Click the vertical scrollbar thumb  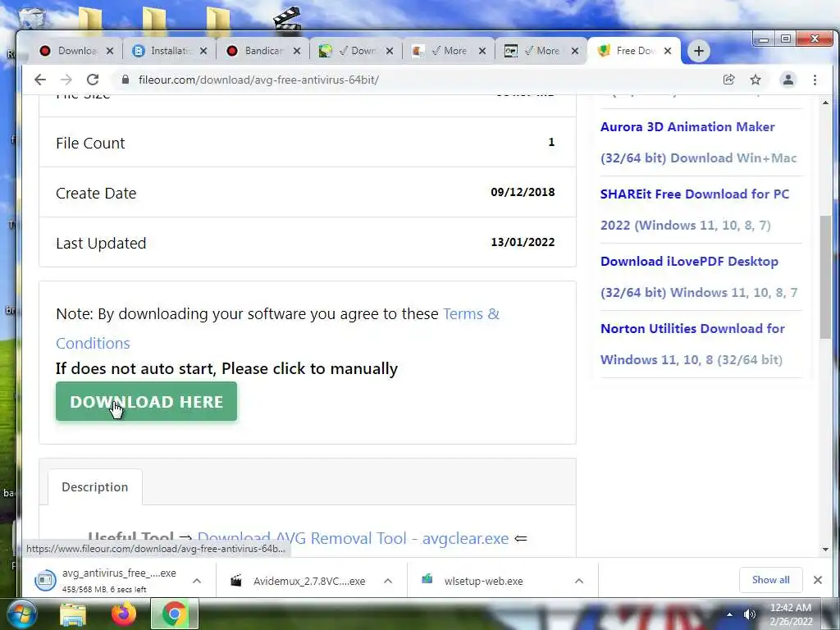point(825,276)
